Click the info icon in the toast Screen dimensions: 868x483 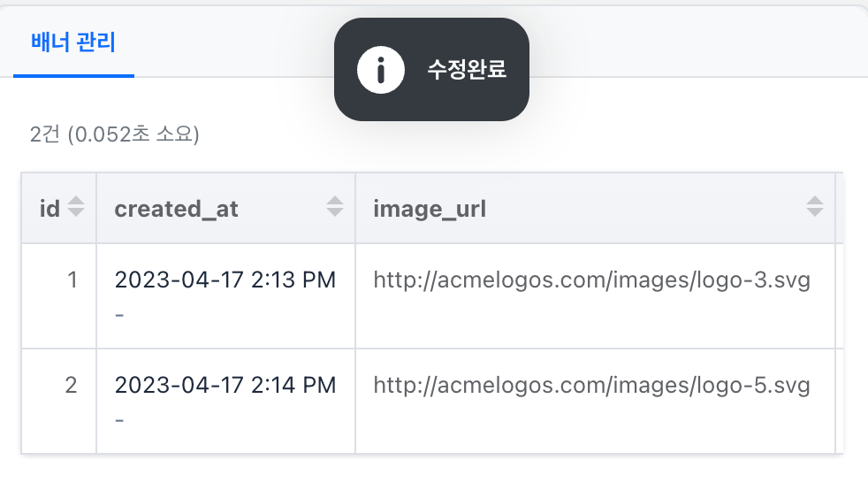pyautogui.click(x=381, y=70)
